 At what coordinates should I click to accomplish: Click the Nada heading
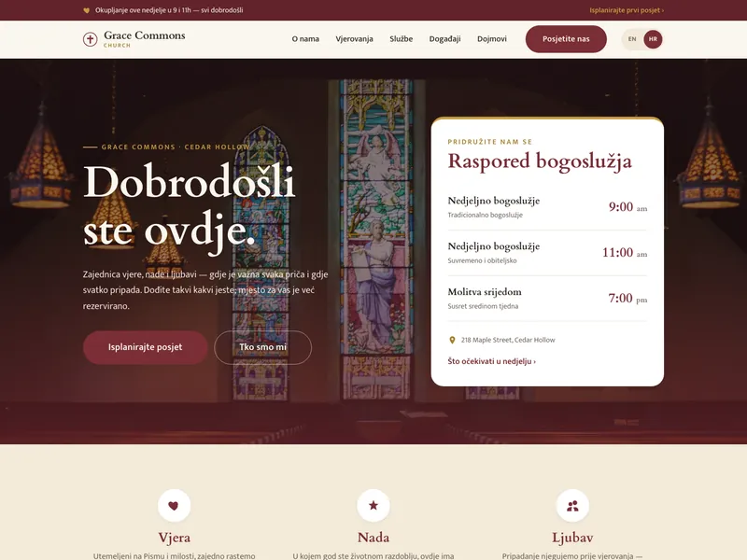pos(373,538)
